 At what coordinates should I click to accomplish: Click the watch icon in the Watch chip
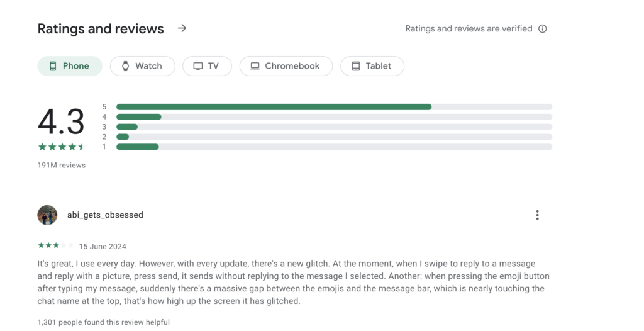(125, 66)
